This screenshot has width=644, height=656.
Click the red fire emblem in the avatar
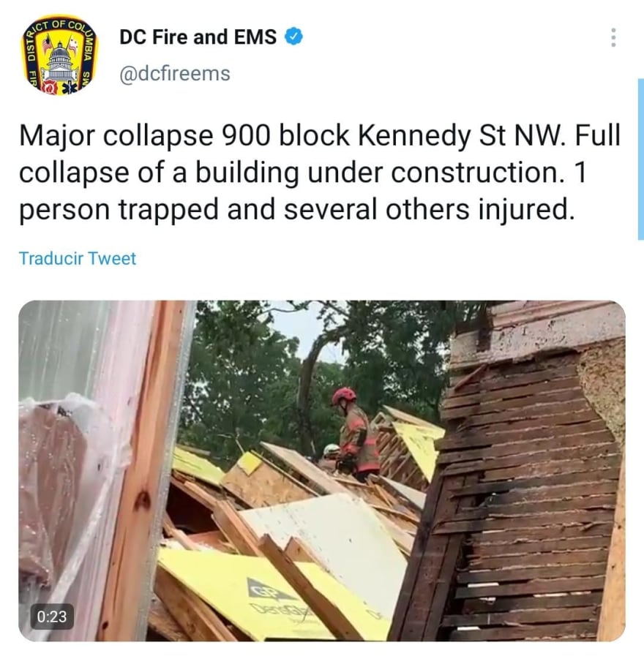click(50, 86)
